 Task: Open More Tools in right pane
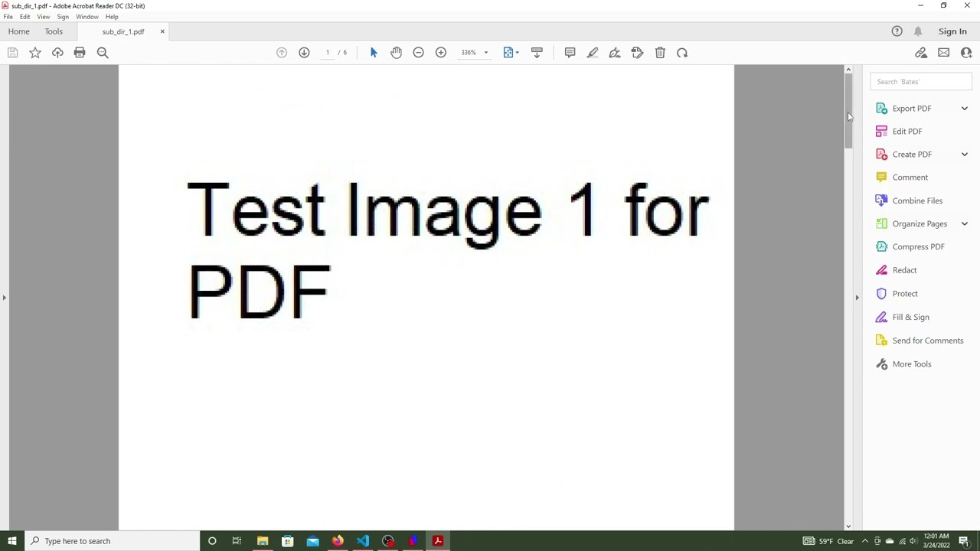tap(912, 364)
